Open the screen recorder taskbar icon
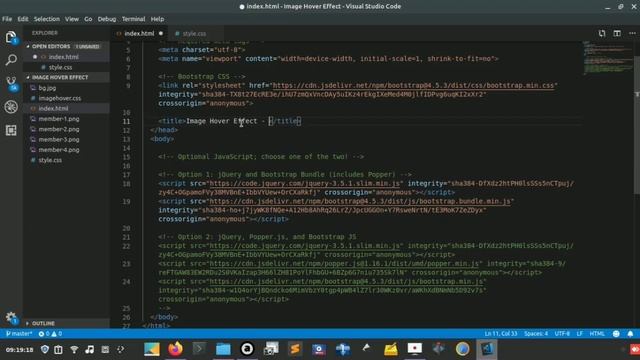Viewport: 640px width, 360px height. (415, 349)
